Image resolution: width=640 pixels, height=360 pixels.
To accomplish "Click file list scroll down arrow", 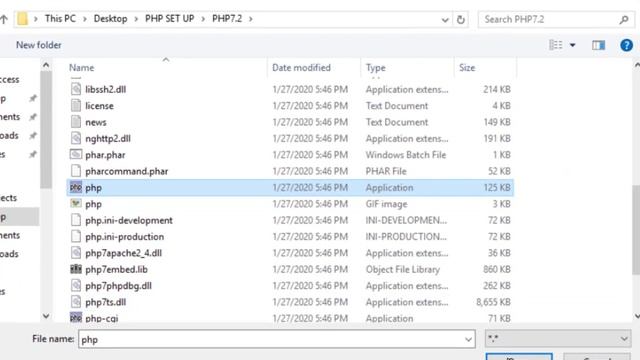I will tap(637, 316).
